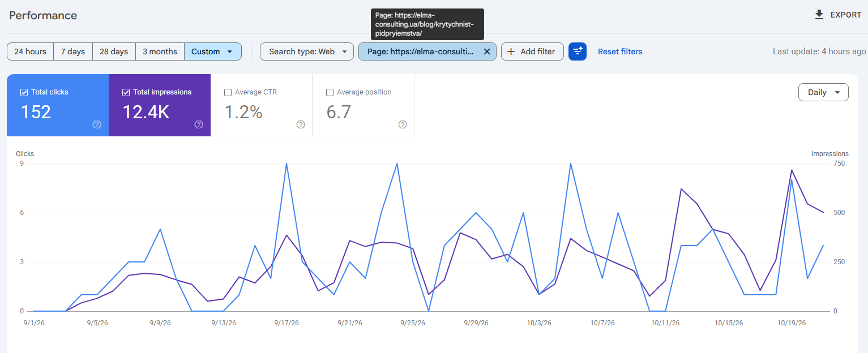Open the blue filter options icon
This screenshot has width=868, height=353.
point(578,51)
